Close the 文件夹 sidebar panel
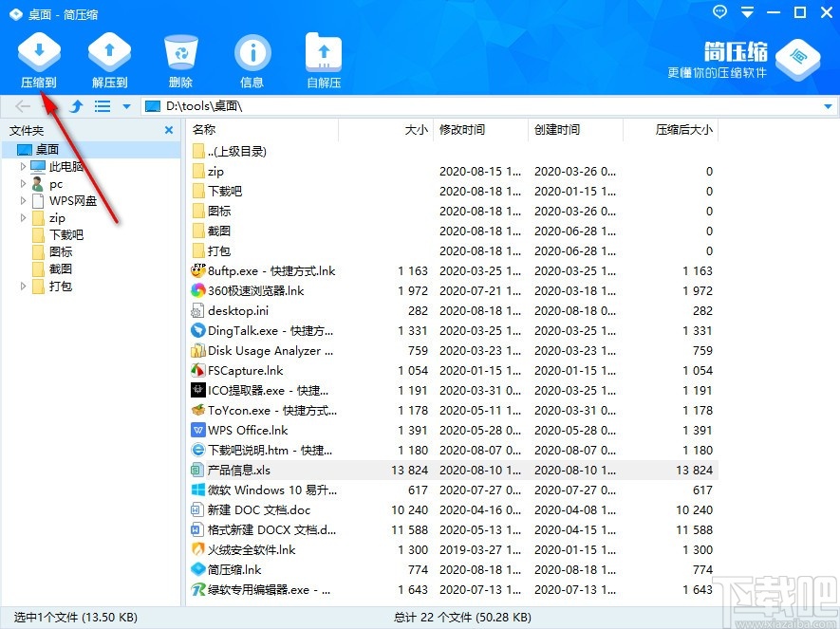This screenshot has width=840, height=629. (x=168, y=130)
